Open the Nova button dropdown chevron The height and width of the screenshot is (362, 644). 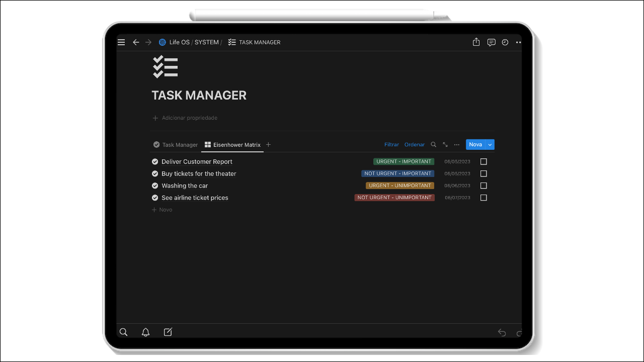pyautogui.click(x=489, y=144)
